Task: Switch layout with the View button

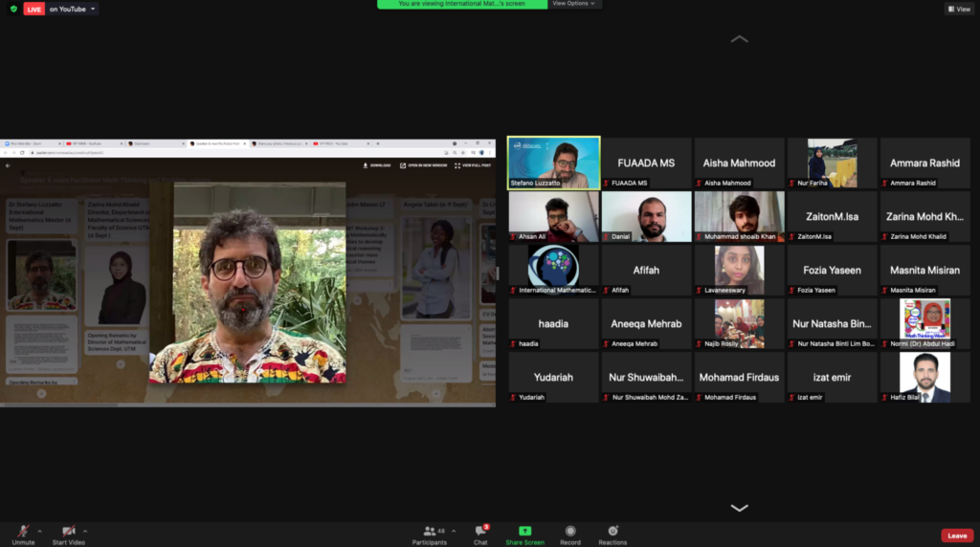Action: (x=959, y=9)
